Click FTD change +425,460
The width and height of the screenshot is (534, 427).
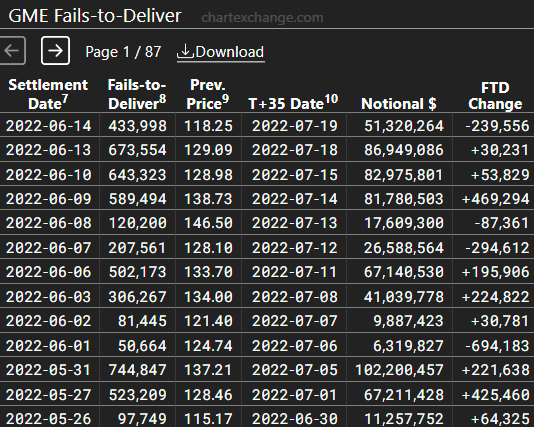496,395
